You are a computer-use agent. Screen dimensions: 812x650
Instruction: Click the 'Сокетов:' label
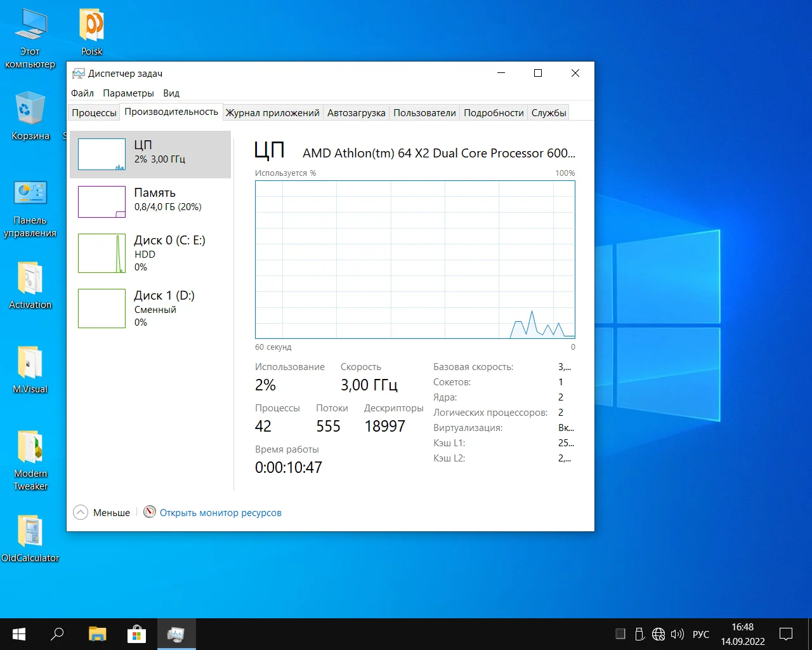452,382
